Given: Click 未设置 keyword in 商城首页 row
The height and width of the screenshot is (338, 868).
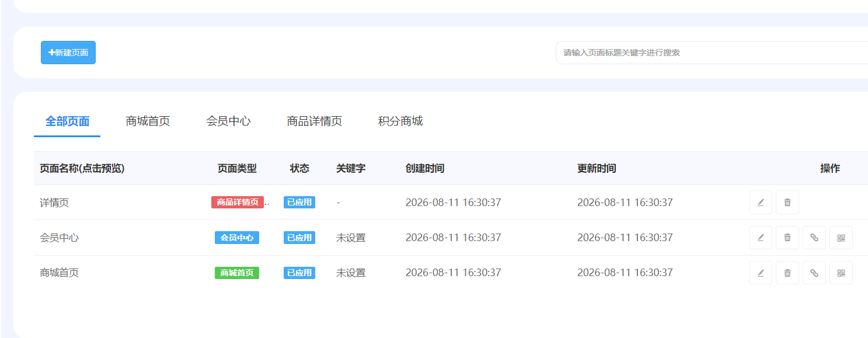Looking at the screenshot, I should 351,273.
